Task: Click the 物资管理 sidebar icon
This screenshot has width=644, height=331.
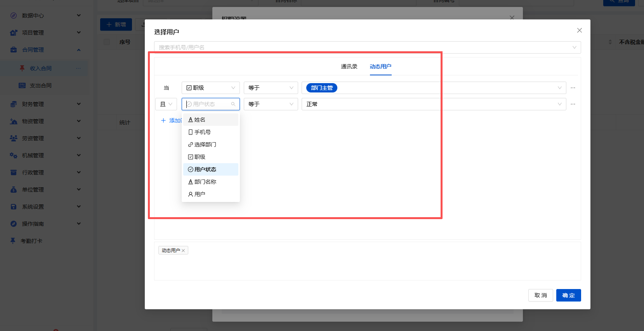Action: point(14,121)
